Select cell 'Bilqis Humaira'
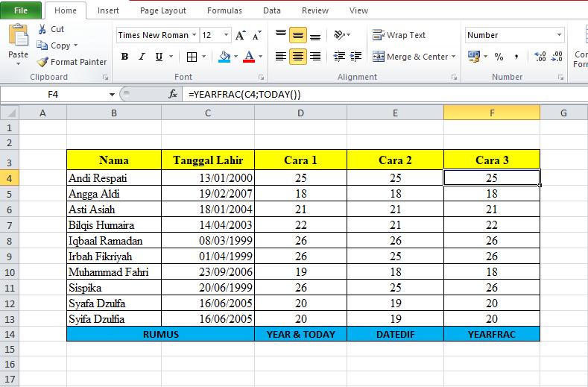Image resolution: width=588 pixels, height=387 pixels. tap(114, 225)
